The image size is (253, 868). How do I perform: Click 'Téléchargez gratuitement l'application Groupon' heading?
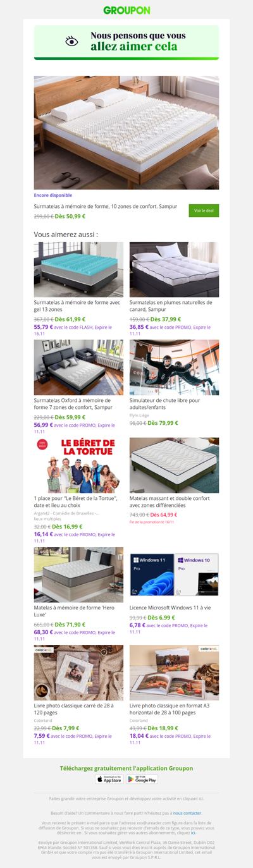coord(126,767)
